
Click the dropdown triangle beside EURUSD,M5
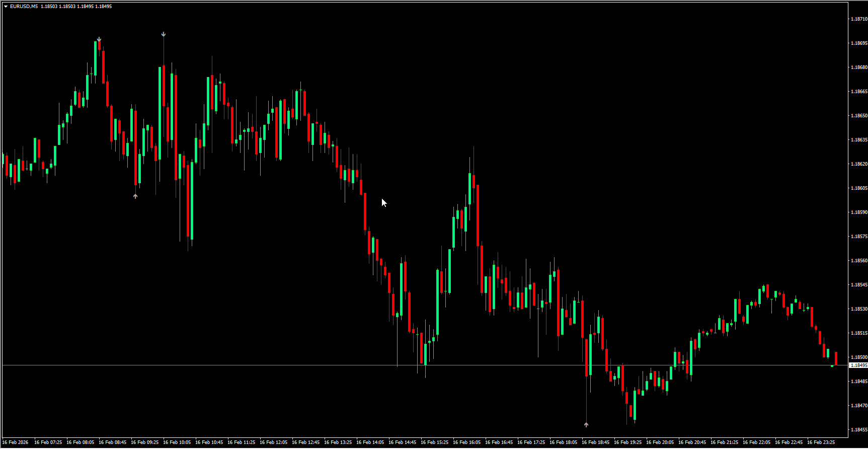click(x=6, y=7)
